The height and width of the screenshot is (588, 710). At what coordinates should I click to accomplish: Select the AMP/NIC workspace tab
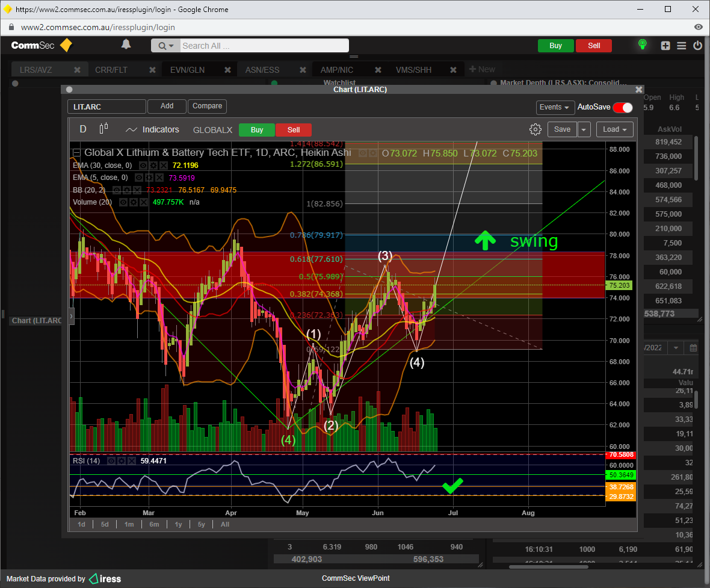click(337, 70)
